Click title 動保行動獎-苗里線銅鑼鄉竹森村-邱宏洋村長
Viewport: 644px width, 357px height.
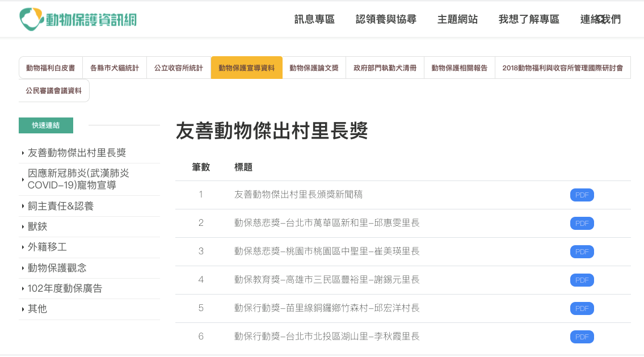click(327, 308)
